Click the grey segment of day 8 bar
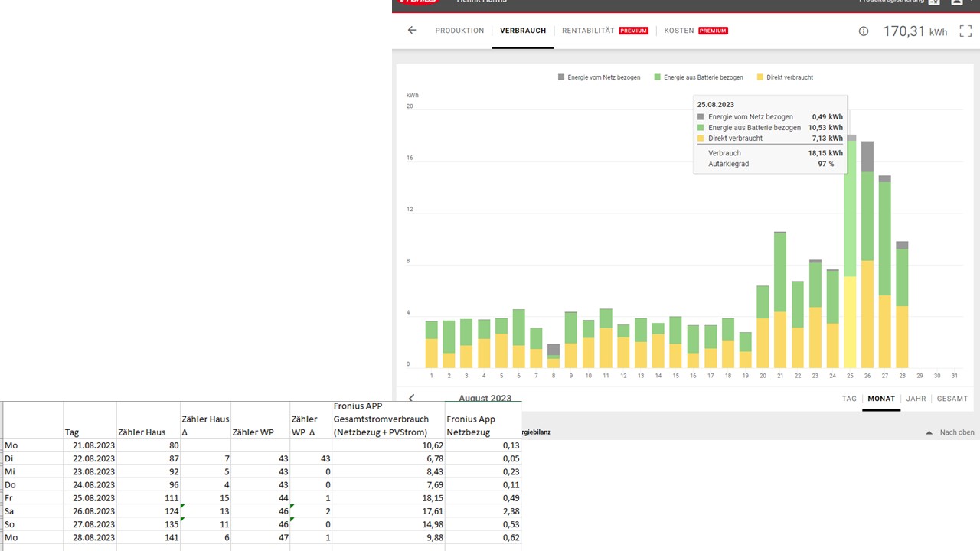 point(554,350)
